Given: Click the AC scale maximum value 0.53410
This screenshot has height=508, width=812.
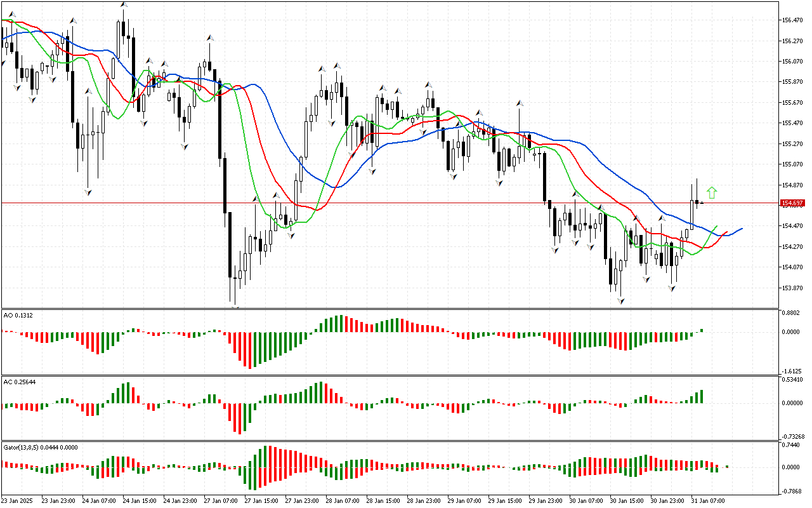Looking at the screenshot, I should tap(794, 380).
